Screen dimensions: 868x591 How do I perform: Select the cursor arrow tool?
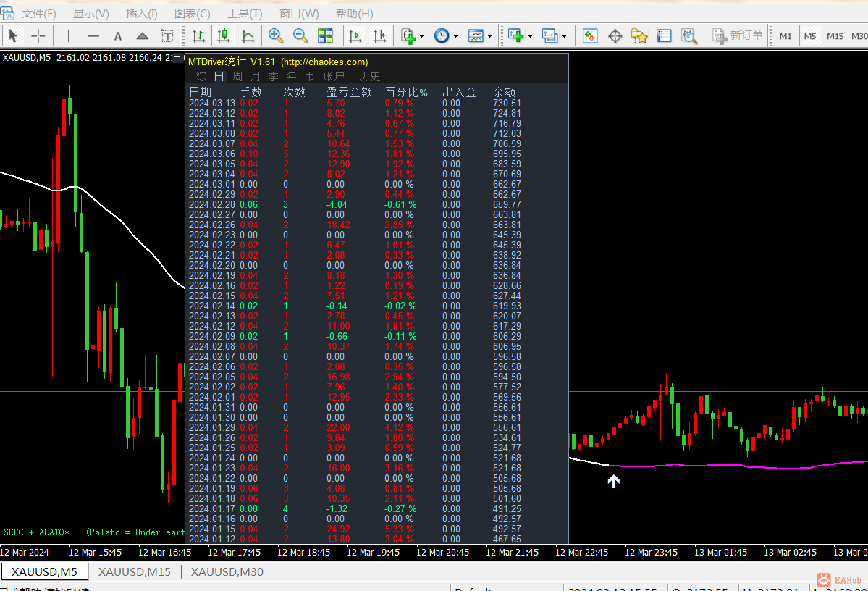tap(13, 36)
